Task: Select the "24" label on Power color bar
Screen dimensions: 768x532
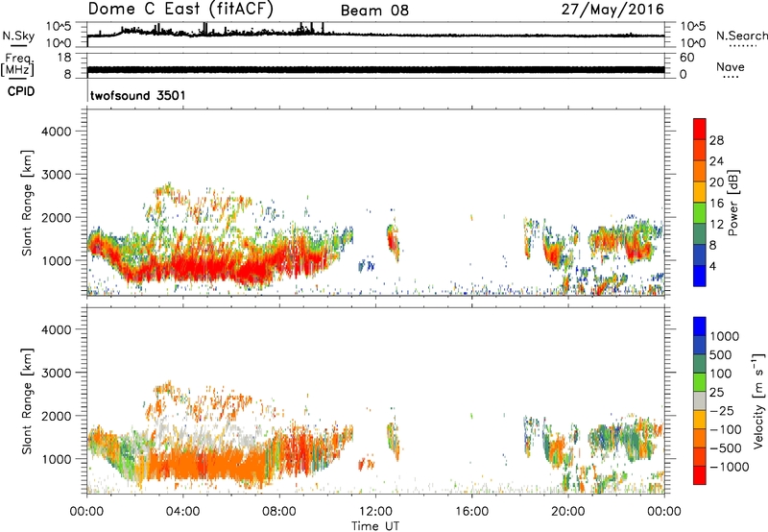Action: click(x=716, y=161)
